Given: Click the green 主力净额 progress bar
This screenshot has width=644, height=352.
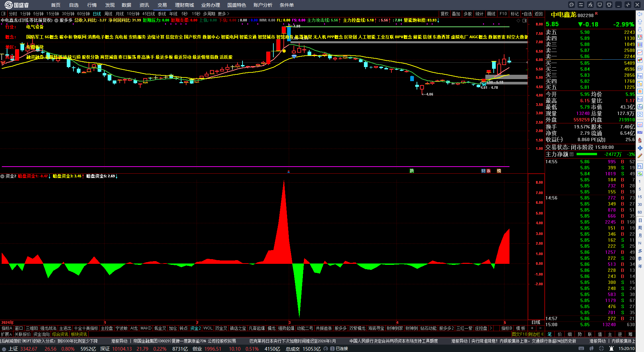Looking at the screenshot, I should coord(587,154).
